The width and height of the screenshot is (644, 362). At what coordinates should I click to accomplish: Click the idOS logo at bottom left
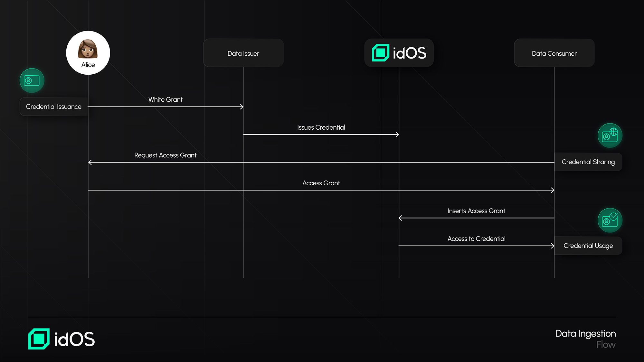point(62,339)
